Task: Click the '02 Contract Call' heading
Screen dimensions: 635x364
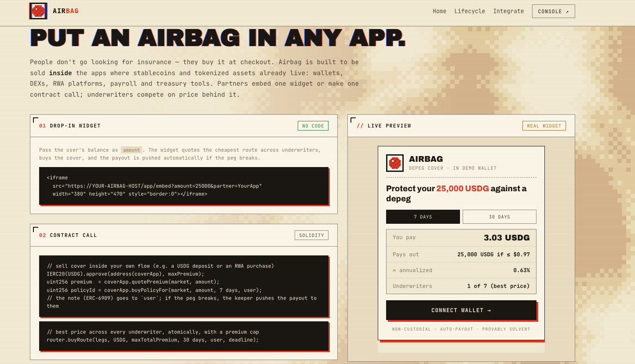Action: [x=68, y=235]
